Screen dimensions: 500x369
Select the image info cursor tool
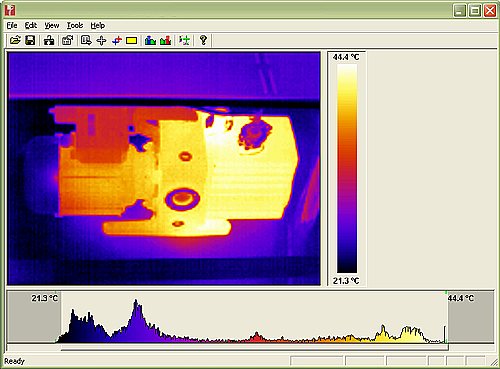click(x=86, y=41)
